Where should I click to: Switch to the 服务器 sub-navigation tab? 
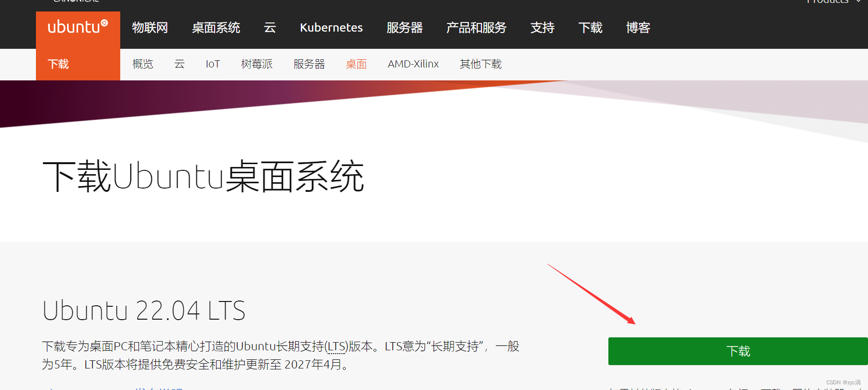(x=309, y=64)
